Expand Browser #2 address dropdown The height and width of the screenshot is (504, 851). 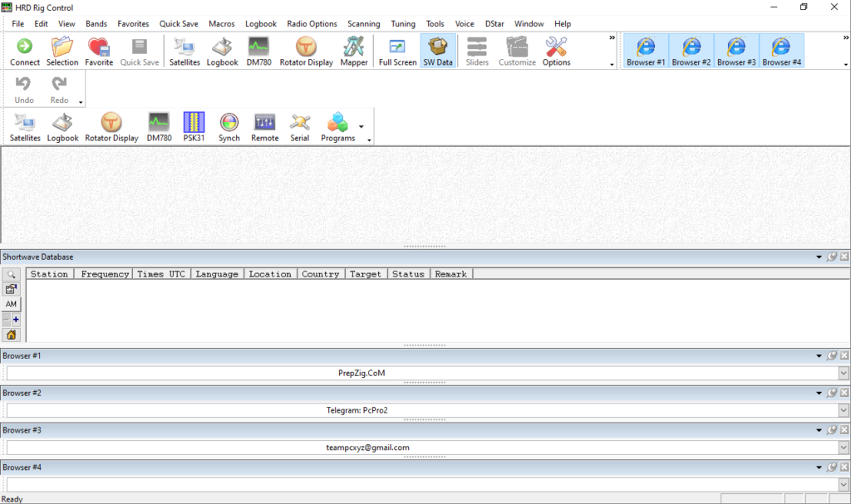click(x=844, y=410)
